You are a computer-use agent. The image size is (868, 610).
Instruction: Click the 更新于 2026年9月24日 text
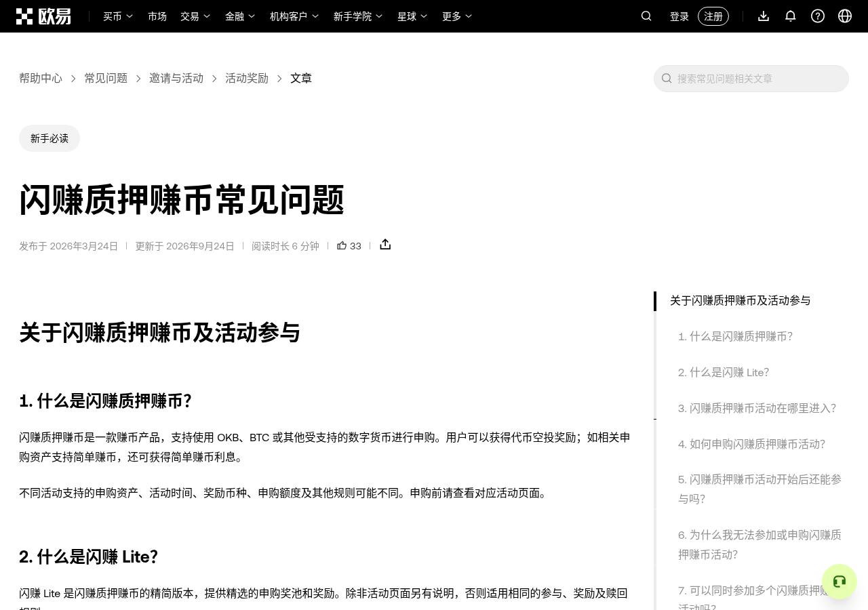point(184,246)
